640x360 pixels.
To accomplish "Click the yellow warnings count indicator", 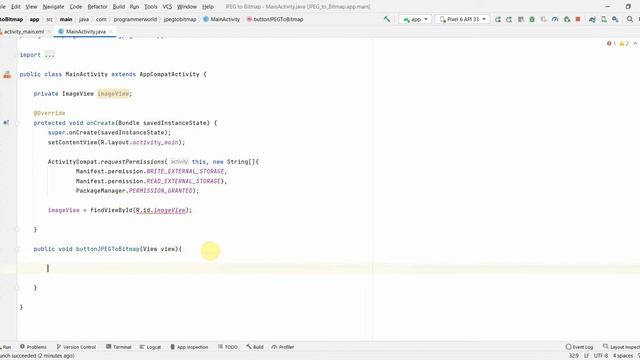I will tap(624, 43).
